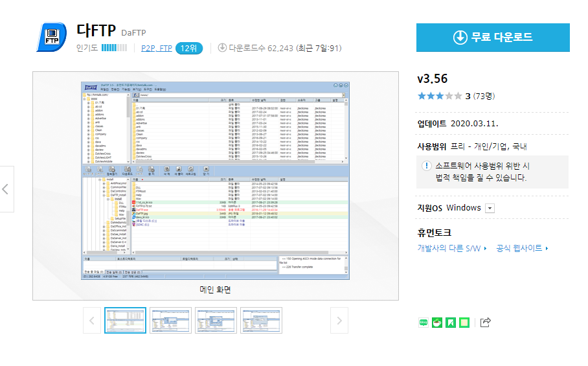Click the 다운로드수 62,243 count text

coord(261,49)
